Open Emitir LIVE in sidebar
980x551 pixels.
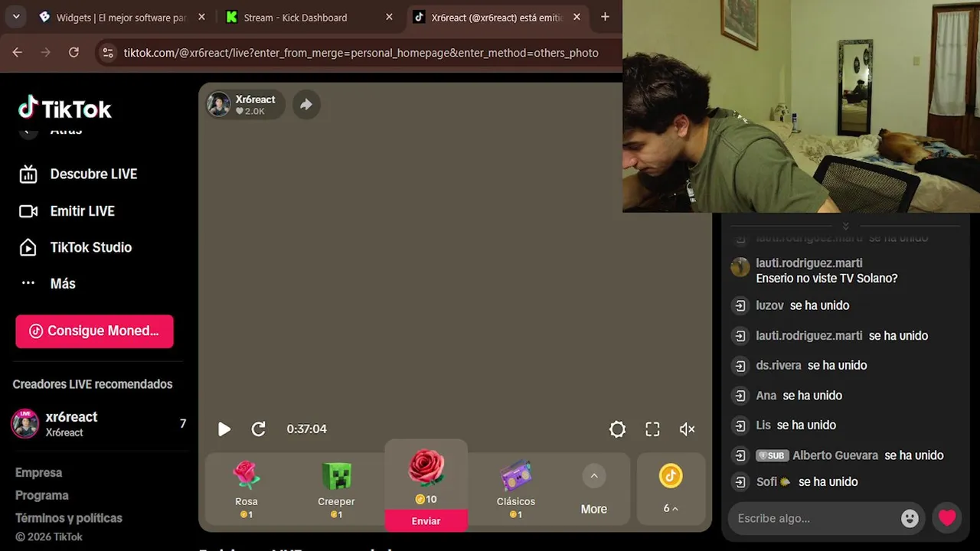click(67, 211)
